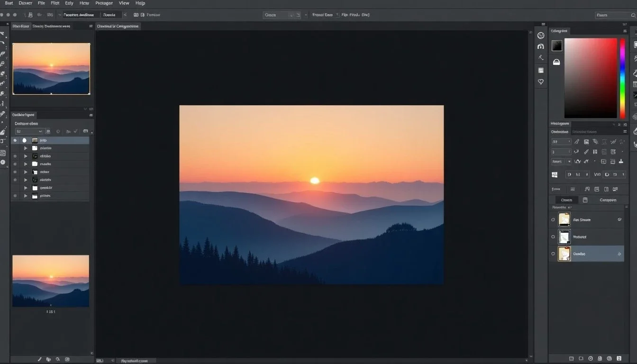Viewport: 637px width, 364px height.
Task: Click the circled checkmark icon in right icon strip
Action: point(541,35)
